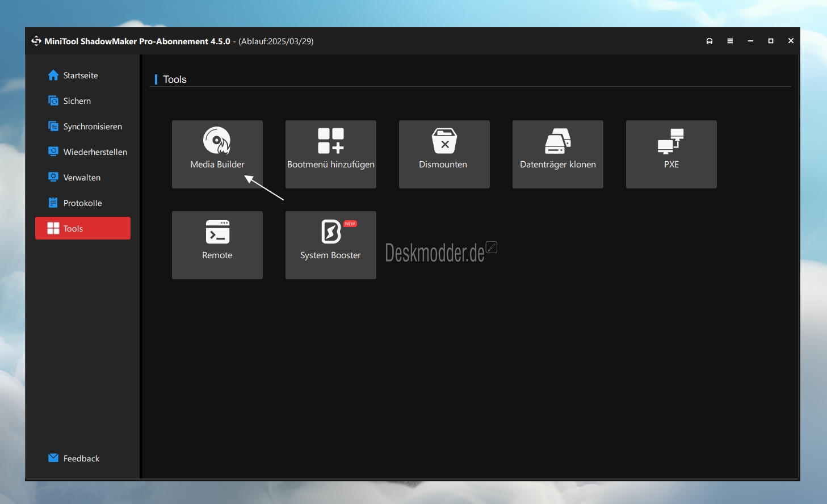Launch System Booster tile
The image size is (827, 504).
click(x=330, y=245)
